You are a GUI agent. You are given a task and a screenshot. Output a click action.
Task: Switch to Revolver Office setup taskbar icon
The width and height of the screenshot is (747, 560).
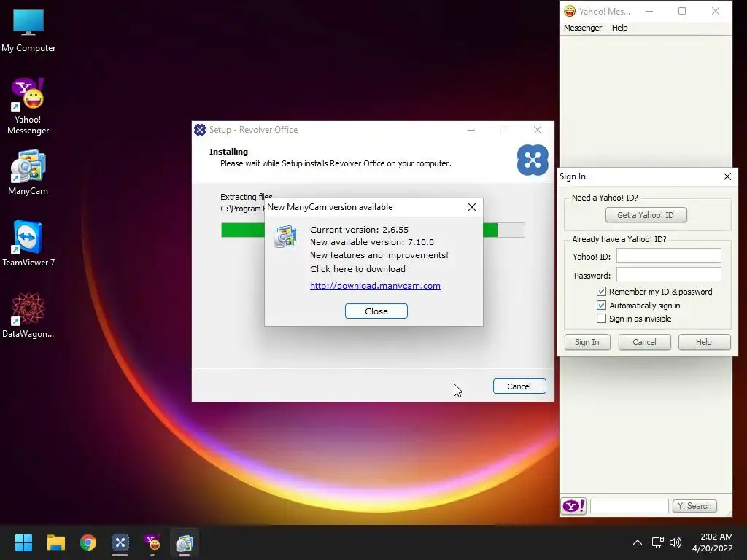[120, 542]
